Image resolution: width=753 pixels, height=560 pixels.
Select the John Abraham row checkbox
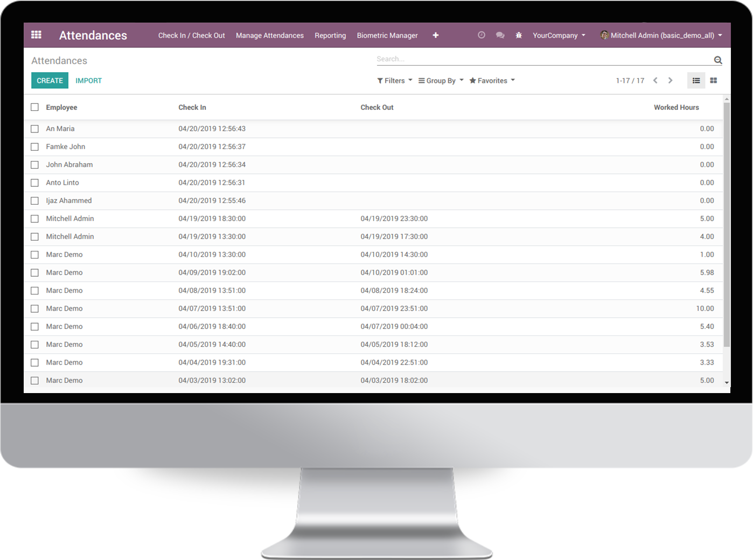35,165
